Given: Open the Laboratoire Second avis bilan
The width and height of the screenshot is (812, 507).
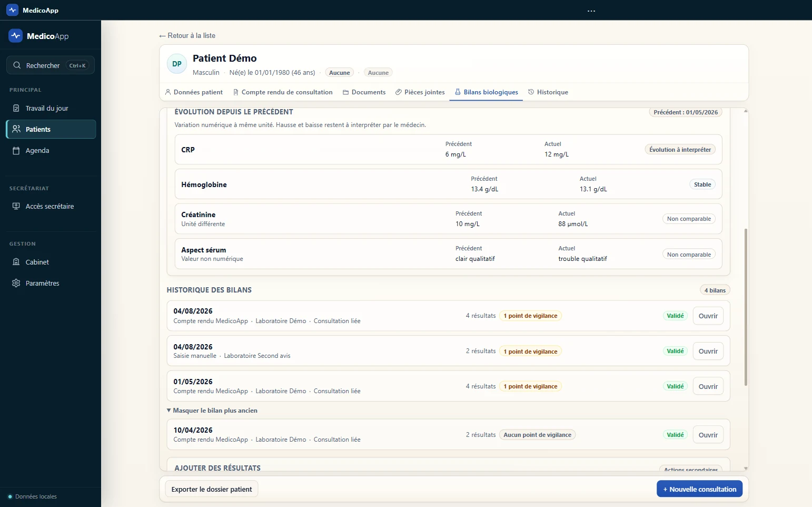Looking at the screenshot, I should click(708, 351).
